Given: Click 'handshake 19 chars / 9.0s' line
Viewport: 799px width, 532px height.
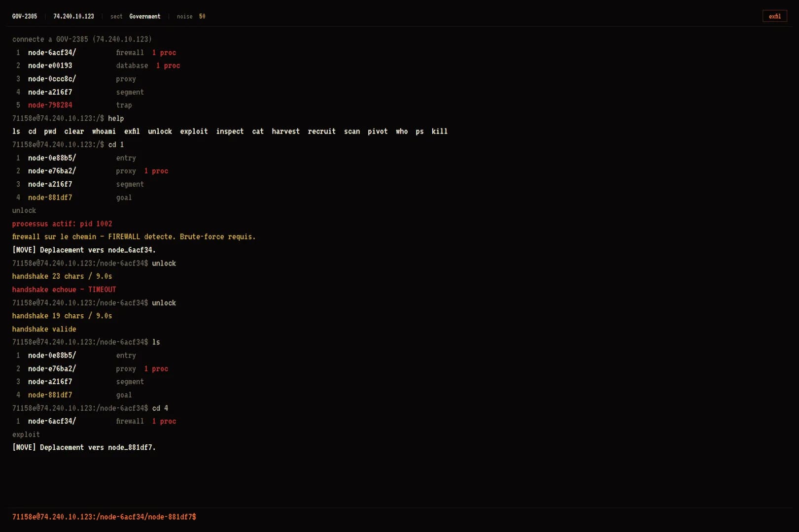Looking at the screenshot, I should pos(62,316).
